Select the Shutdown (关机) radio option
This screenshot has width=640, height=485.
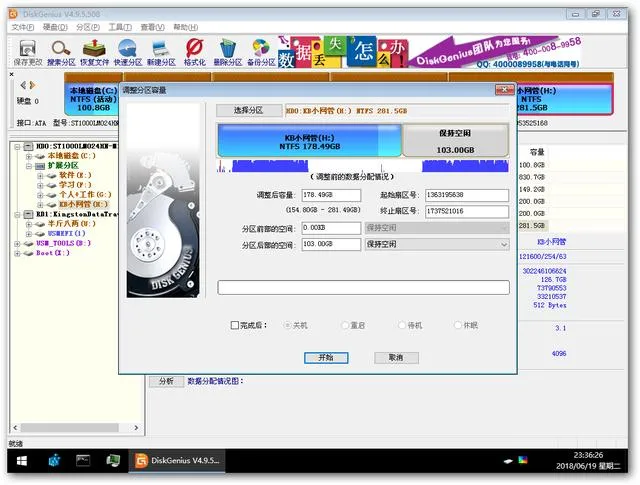(x=287, y=325)
